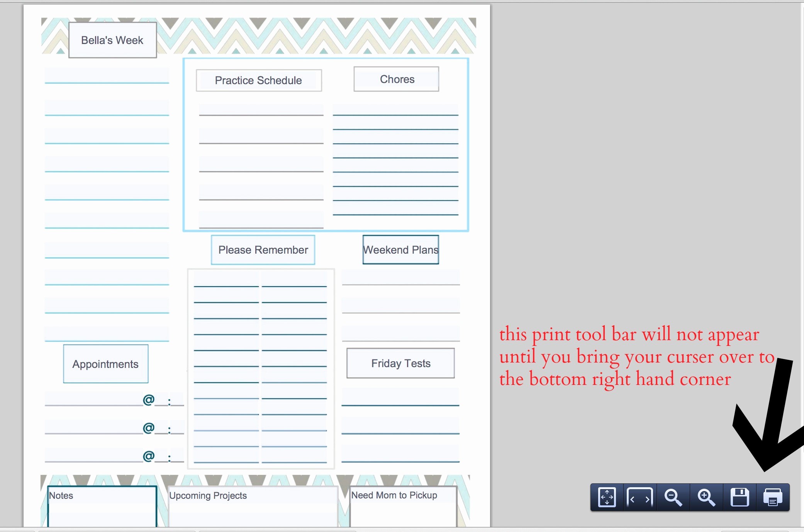Viewport: 804px width, 532px height.
Task: Click the right navigation arrow icon
Action: [x=647, y=499]
